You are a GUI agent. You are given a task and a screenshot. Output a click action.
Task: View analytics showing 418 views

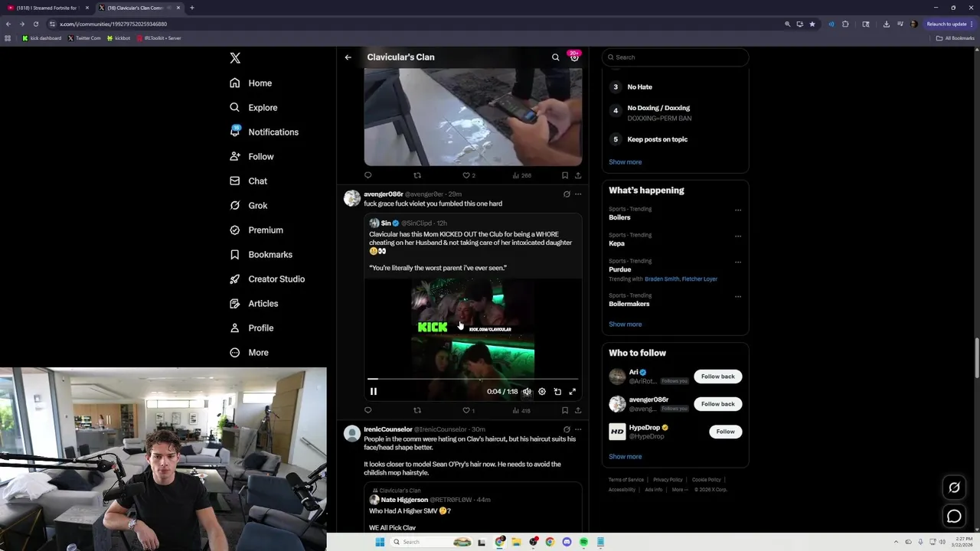tap(521, 410)
